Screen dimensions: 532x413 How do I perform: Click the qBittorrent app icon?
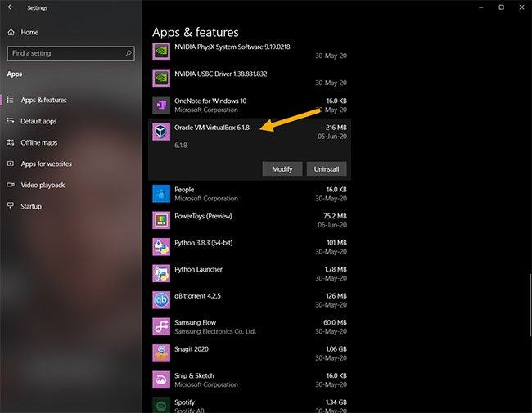click(x=161, y=299)
